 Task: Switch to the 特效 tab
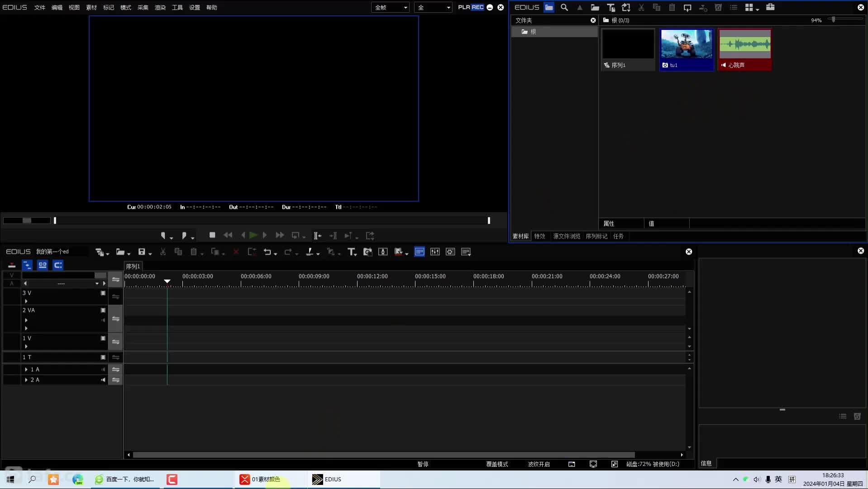click(539, 236)
